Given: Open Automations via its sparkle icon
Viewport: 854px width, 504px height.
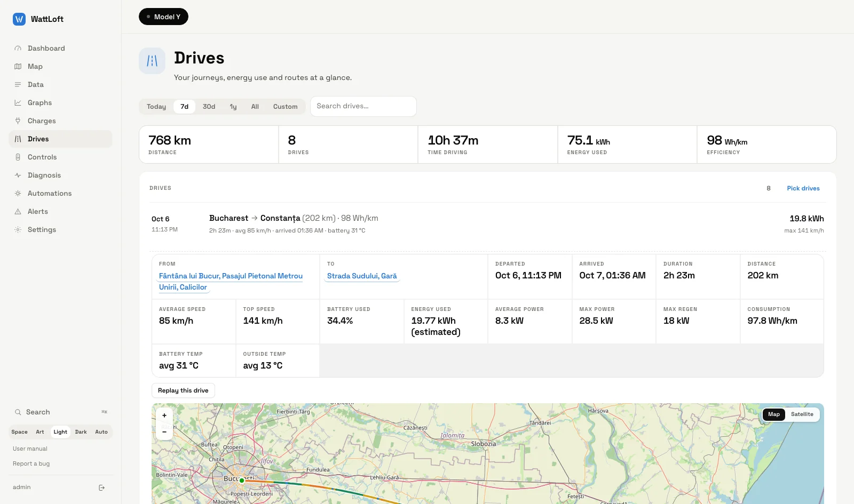Looking at the screenshot, I should (18, 193).
